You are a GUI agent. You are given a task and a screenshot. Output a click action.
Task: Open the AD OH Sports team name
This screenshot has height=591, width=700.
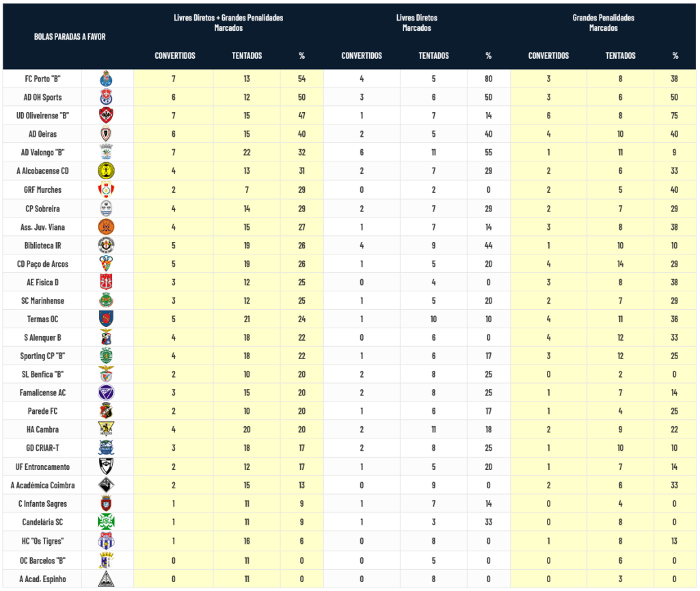click(x=42, y=97)
